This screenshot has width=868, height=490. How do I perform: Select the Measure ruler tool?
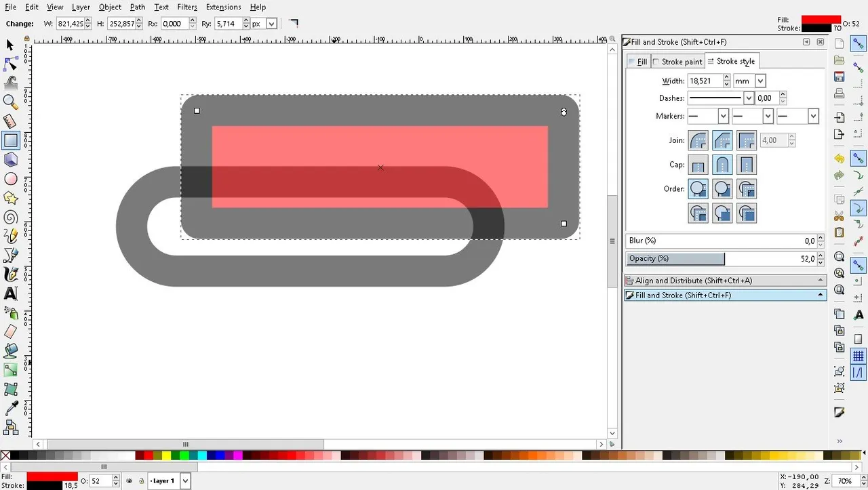point(10,121)
